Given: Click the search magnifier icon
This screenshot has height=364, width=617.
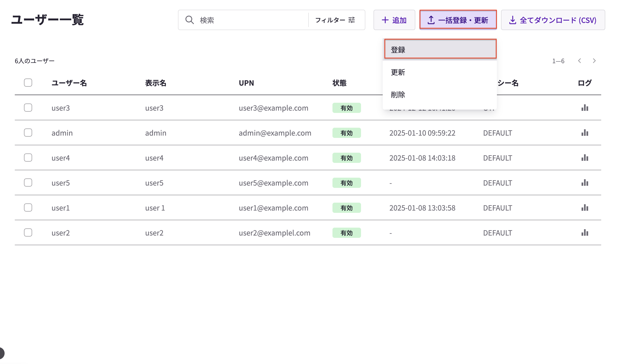Looking at the screenshot, I should click(189, 20).
